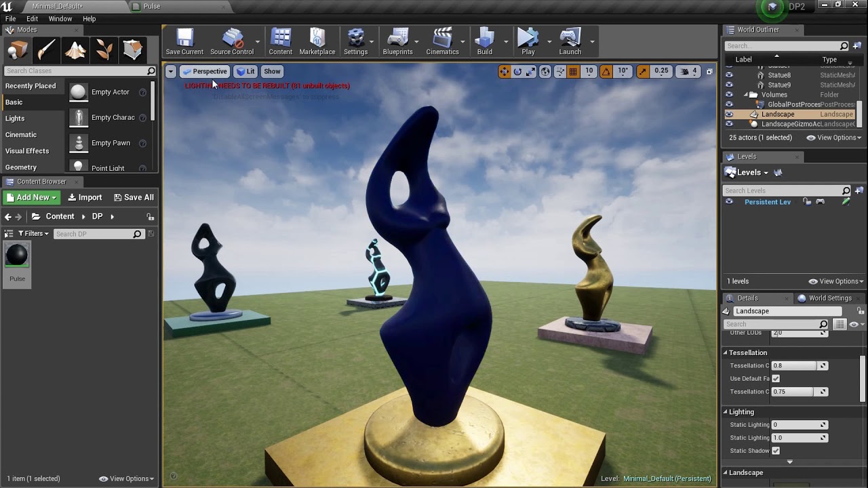Open the Edit menu
The image size is (868, 488).
pyautogui.click(x=32, y=18)
